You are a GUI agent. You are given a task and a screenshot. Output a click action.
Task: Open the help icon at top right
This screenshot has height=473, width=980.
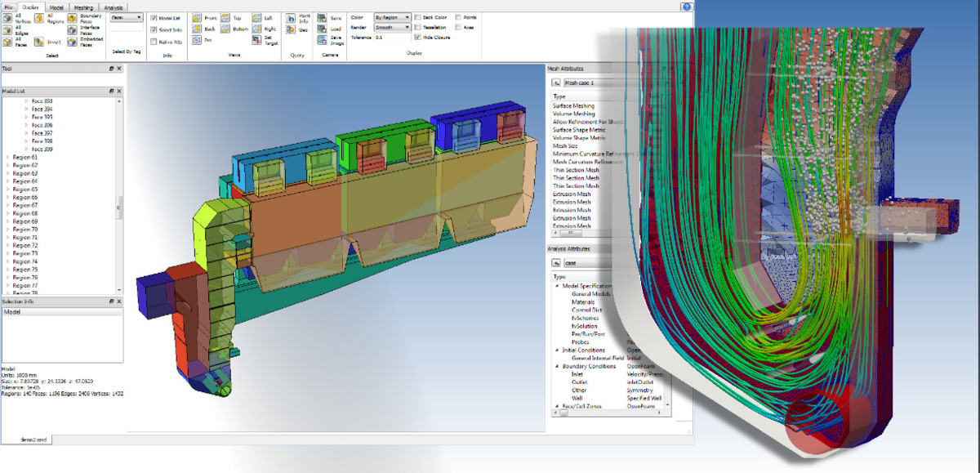pyautogui.click(x=686, y=7)
